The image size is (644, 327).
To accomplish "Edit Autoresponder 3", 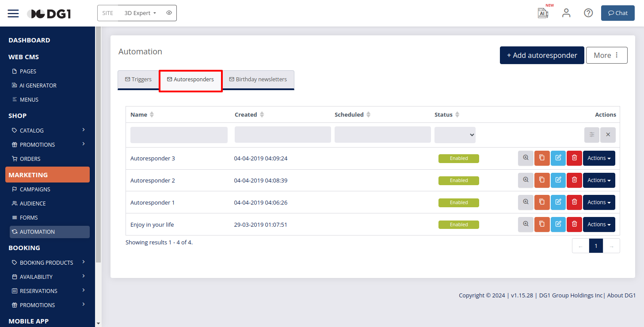I will [558, 158].
